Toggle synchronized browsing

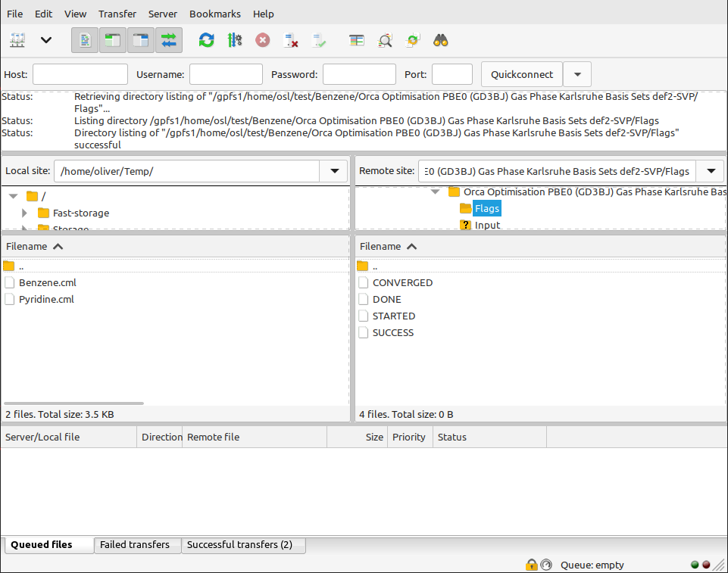(x=413, y=40)
